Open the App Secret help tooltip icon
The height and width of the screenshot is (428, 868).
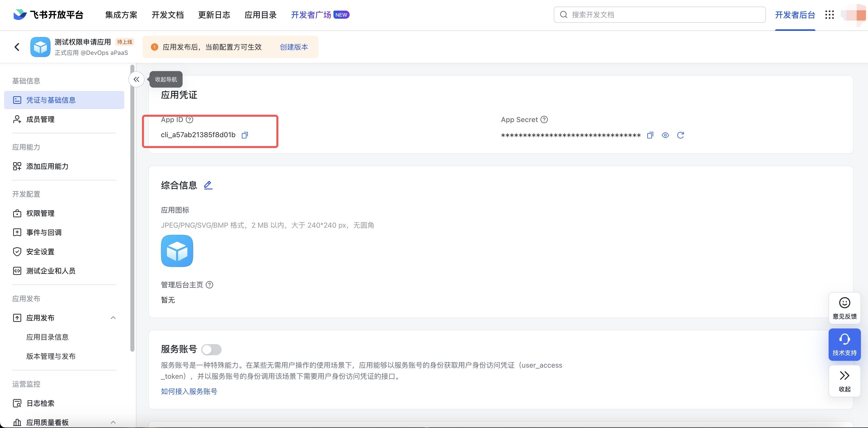click(544, 120)
